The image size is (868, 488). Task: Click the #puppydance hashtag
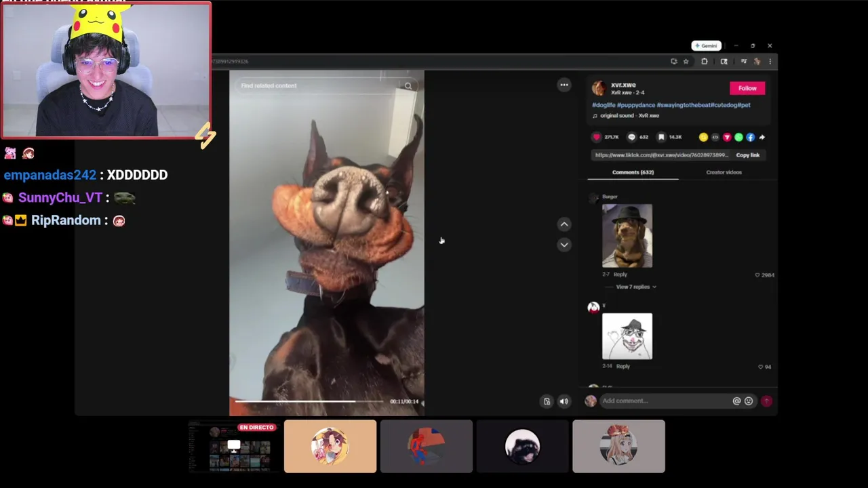point(636,105)
